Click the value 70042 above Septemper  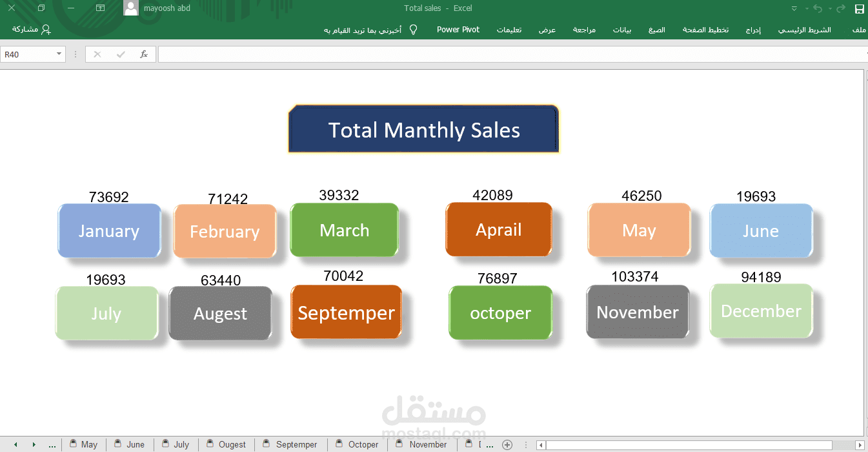(x=343, y=276)
